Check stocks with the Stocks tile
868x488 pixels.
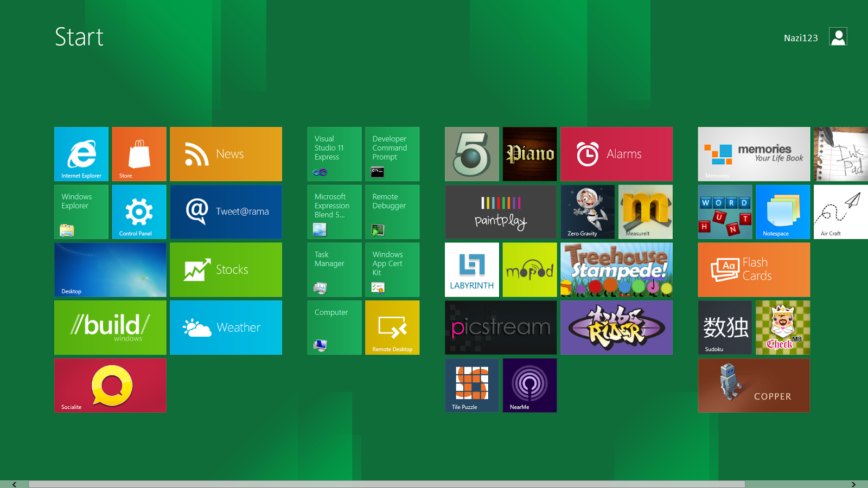(226, 269)
